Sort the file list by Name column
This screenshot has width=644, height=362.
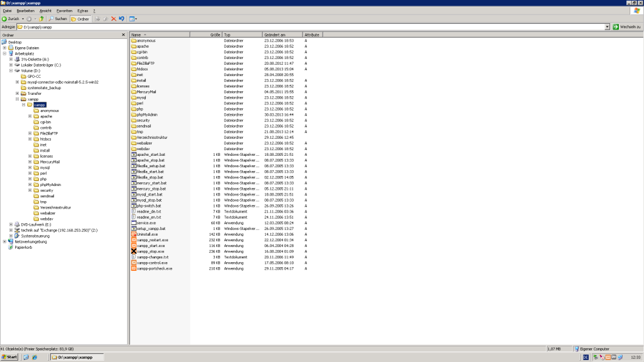[x=160, y=35]
